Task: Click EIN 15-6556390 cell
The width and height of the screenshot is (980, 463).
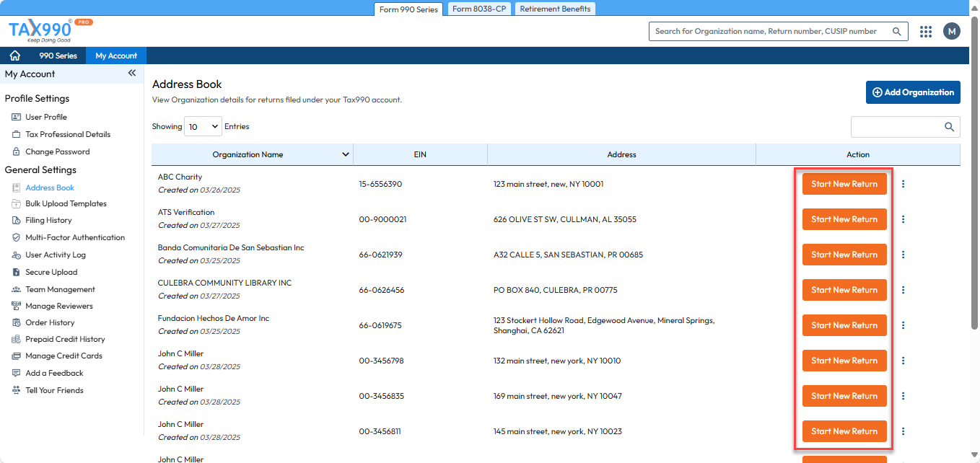Action: coord(380,184)
